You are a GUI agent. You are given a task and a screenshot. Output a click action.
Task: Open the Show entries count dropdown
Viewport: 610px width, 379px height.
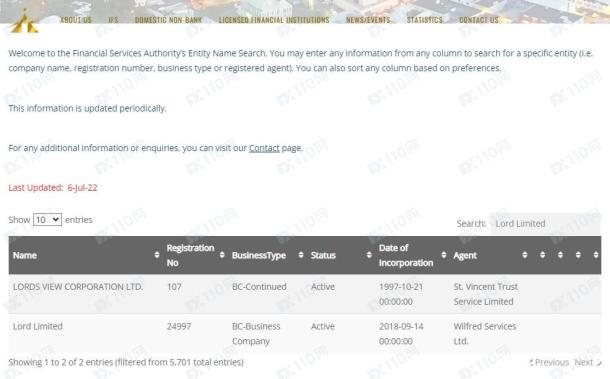click(x=47, y=220)
